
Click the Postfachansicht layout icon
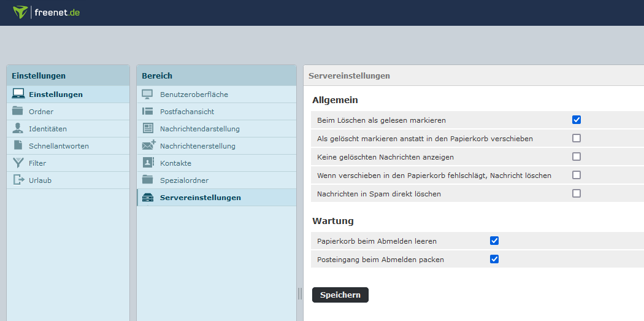pyautogui.click(x=148, y=111)
